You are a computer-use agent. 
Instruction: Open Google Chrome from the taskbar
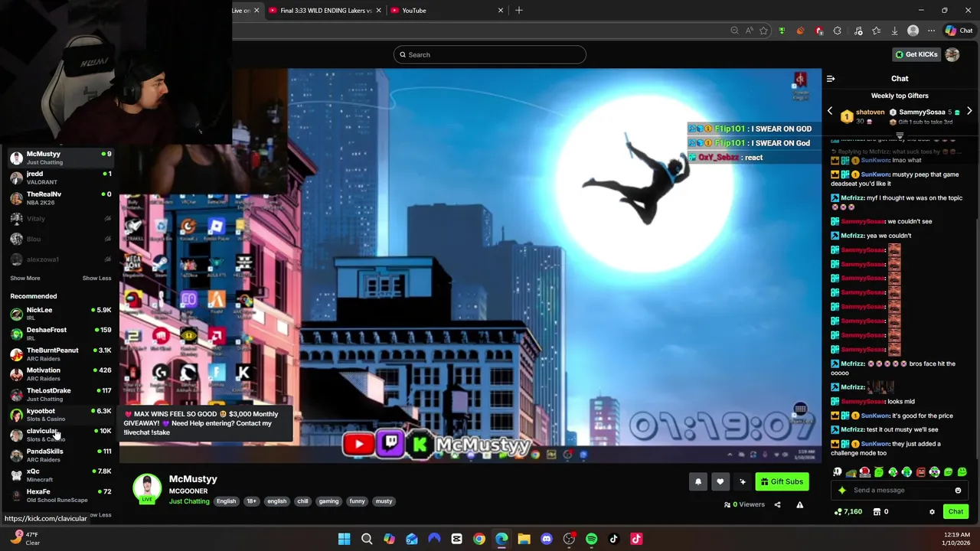pos(479,539)
